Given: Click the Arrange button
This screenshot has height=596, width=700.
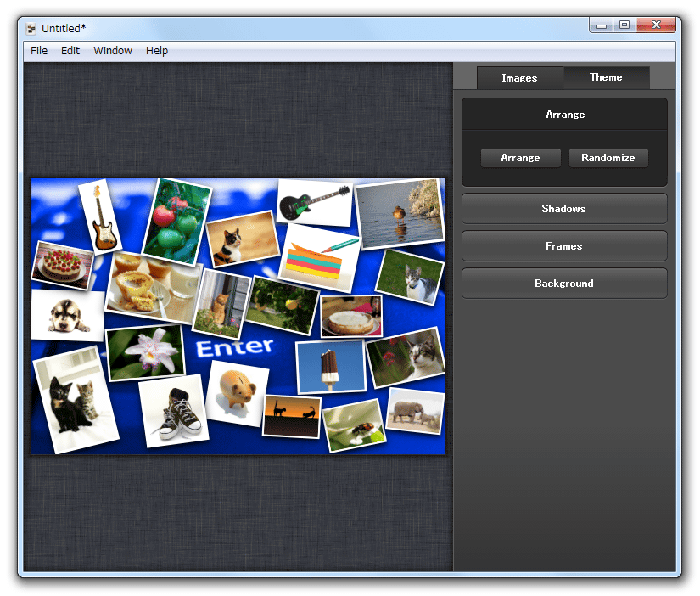Looking at the screenshot, I should pos(520,158).
